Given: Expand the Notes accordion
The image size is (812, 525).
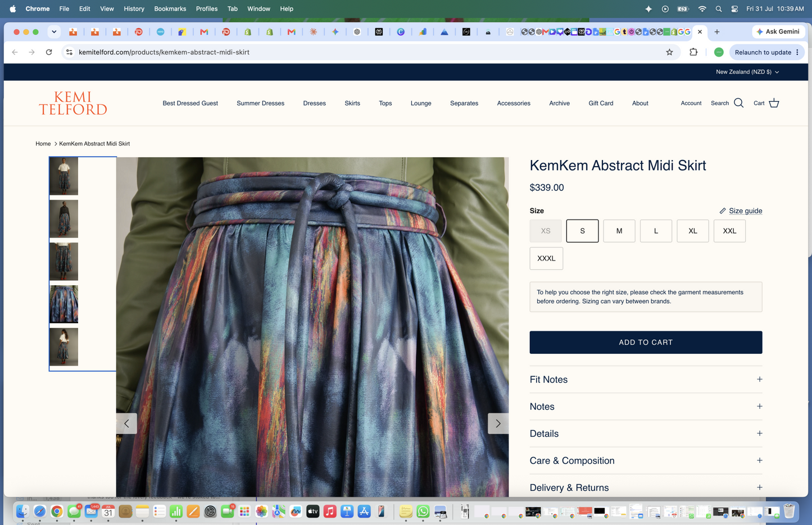Looking at the screenshot, I should tap(646, 407).
